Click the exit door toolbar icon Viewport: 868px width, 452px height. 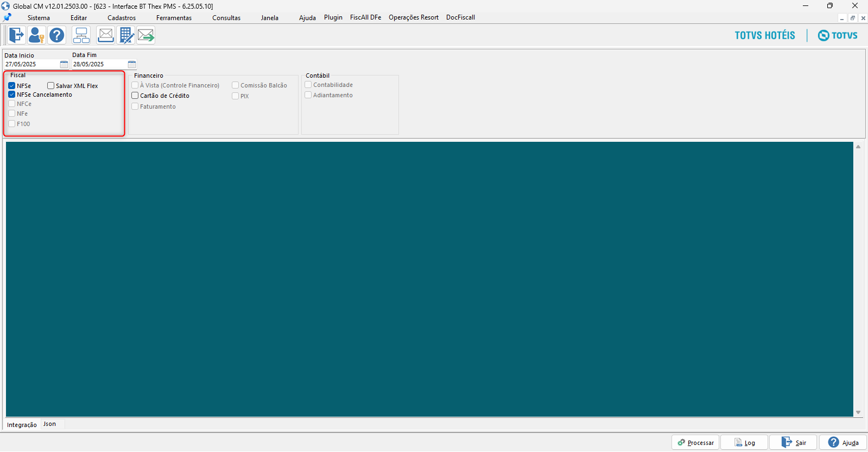pos(16,35)
